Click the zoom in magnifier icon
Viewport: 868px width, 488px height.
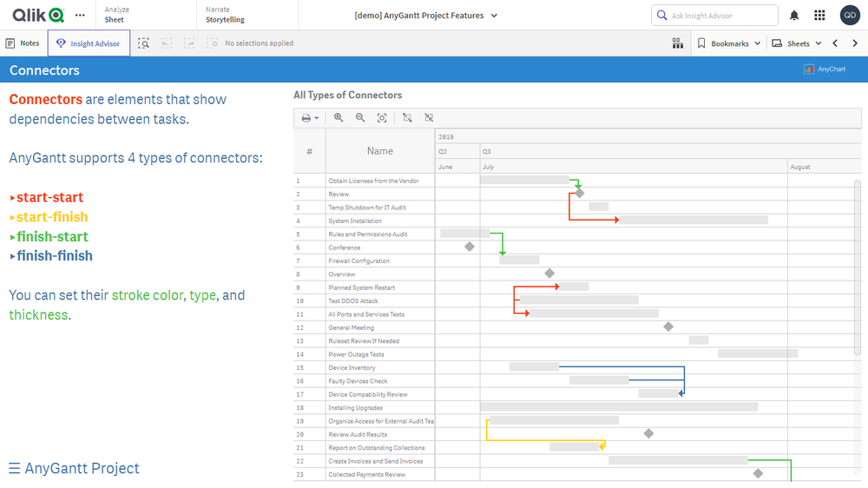coord(339,118)
